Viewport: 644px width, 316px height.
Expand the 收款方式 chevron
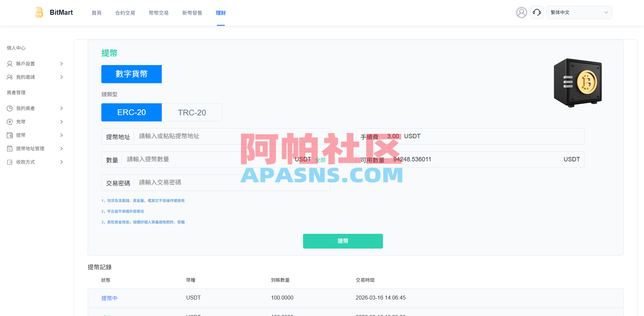(x=61, y=162)
